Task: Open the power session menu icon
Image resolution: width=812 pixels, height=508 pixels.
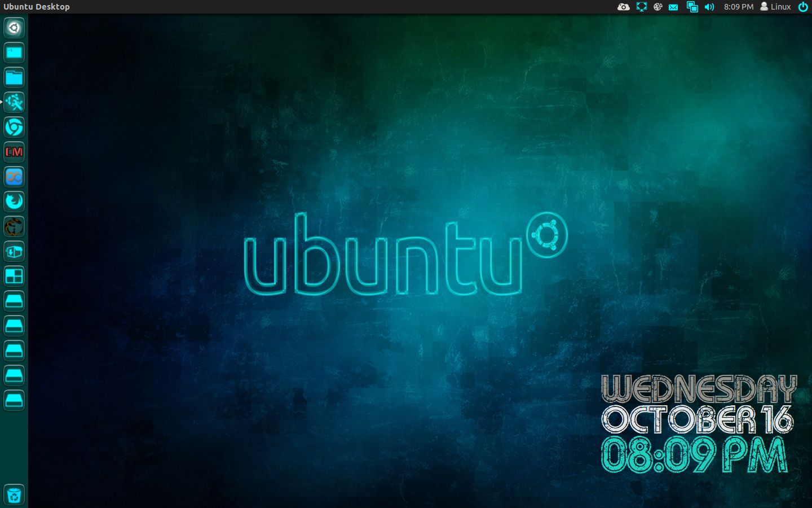Action: (x=803, y=7)
